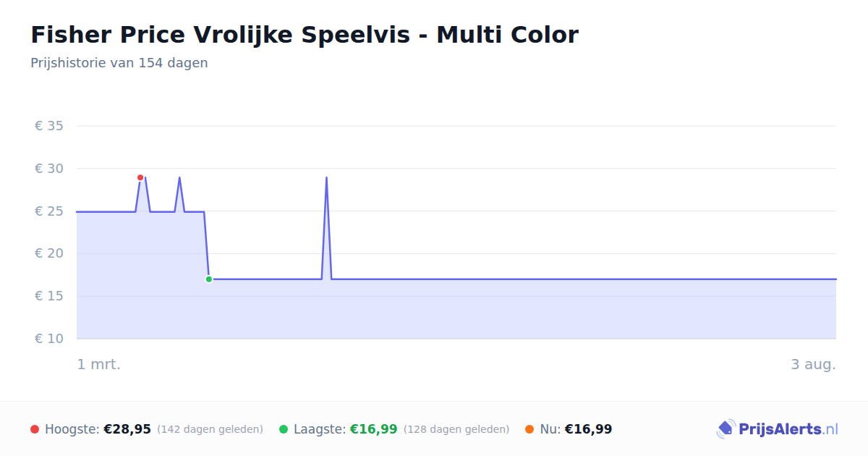
Task: Click the red highest-price dot on the chart
Action: pos(140,177)
